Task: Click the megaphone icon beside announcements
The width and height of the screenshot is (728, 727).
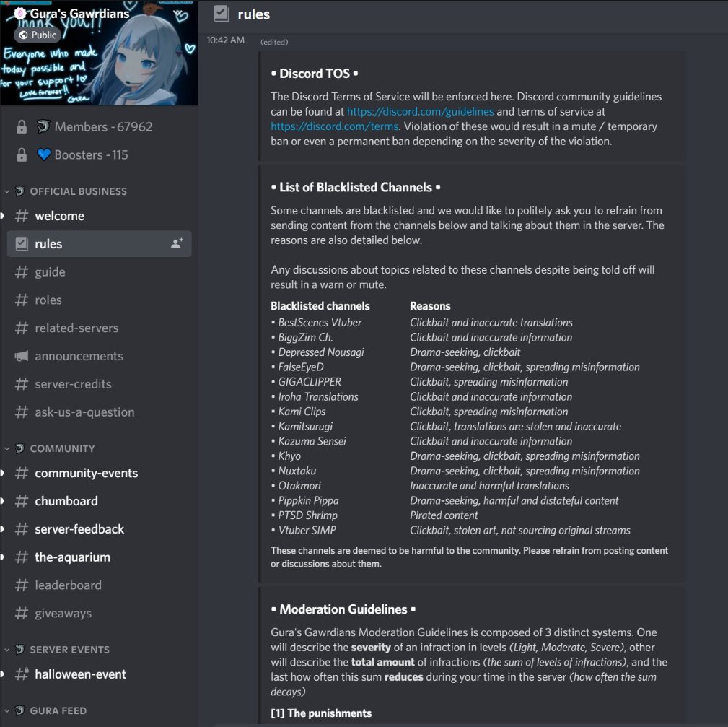Action: (22, 357)
